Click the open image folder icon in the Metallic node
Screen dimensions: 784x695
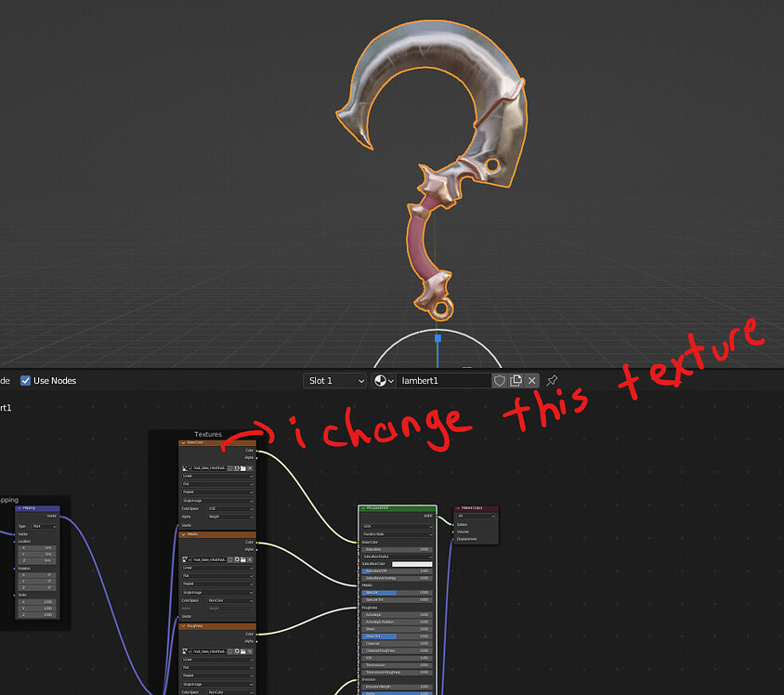click(x=243, y=560)
